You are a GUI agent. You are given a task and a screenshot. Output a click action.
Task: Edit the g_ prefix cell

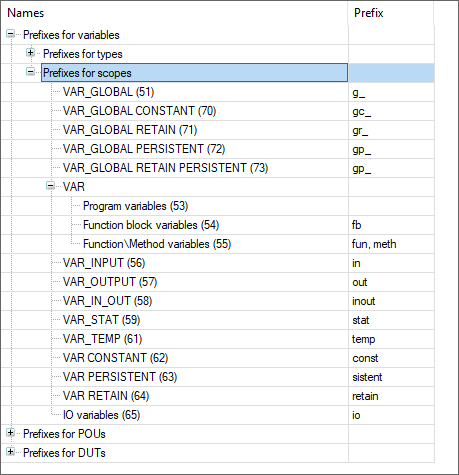click(391, 92)
